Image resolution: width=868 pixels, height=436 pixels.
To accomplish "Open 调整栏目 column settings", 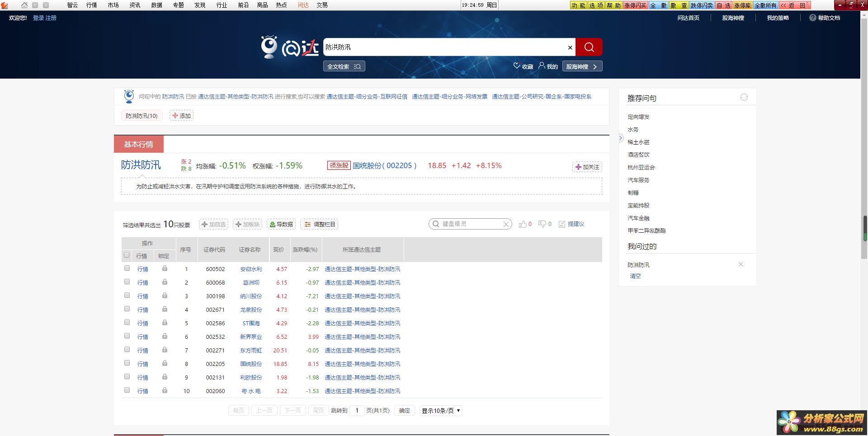I will click(319, 224).
